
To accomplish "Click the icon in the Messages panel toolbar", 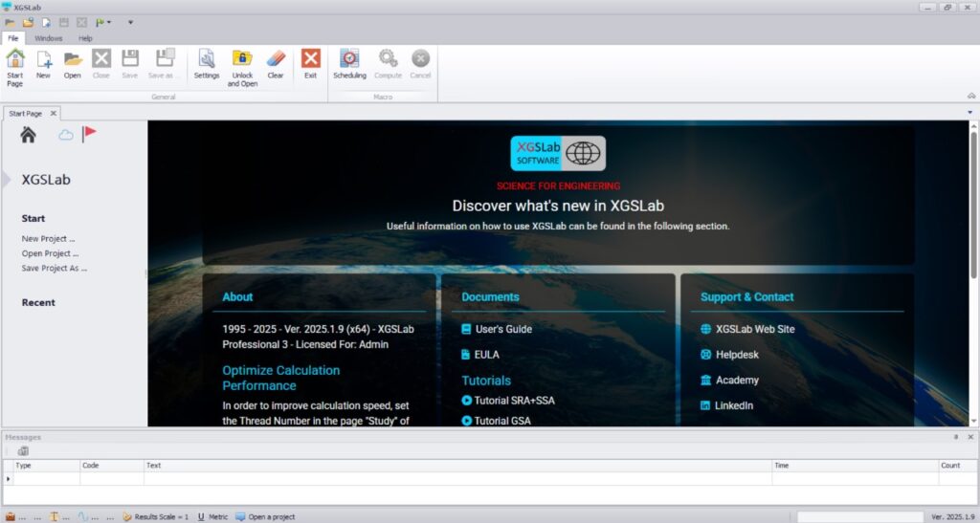I will pyautogui.click(x=23, y=451).
